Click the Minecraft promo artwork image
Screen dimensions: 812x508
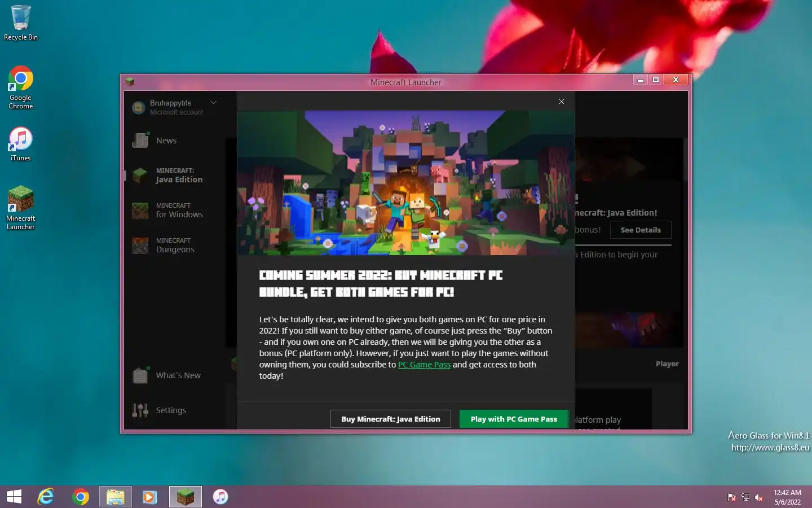(x=406, y=183)
